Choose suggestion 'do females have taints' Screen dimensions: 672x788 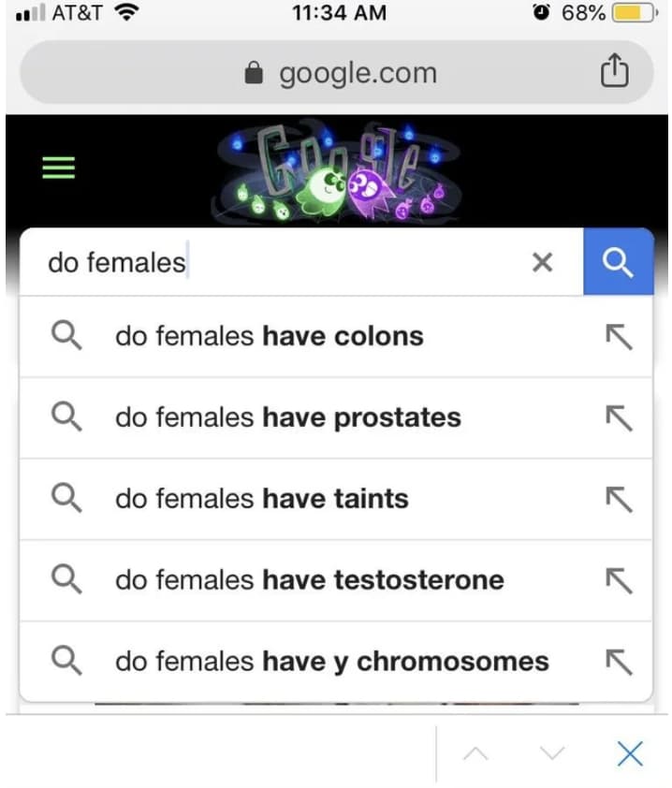(262, 499)
